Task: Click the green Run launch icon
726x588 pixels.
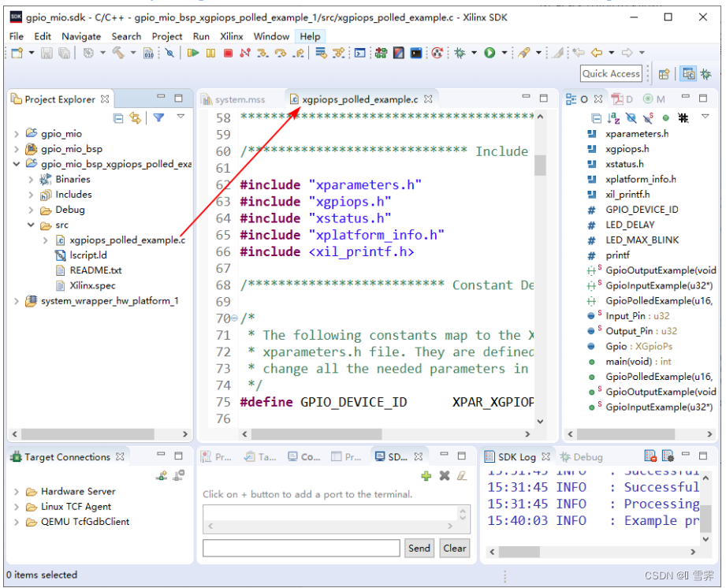Action: [x=490, y=53]
